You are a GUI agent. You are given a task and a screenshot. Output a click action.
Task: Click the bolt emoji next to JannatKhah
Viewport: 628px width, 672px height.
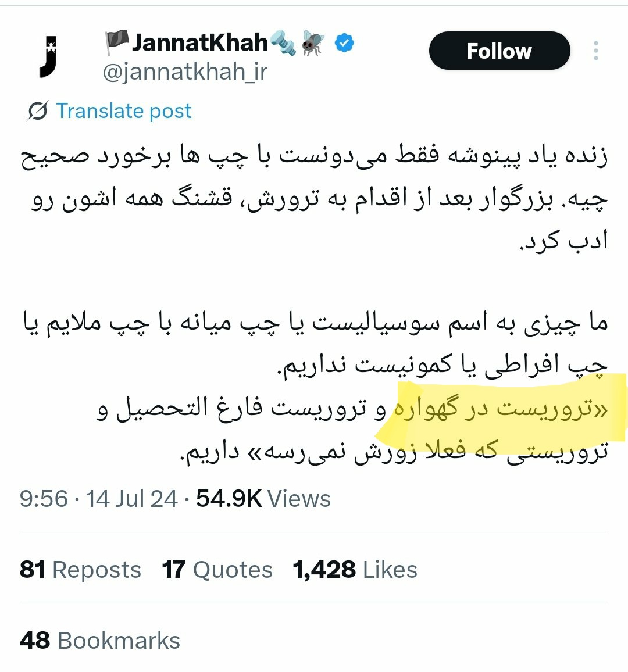pos(283,43)
